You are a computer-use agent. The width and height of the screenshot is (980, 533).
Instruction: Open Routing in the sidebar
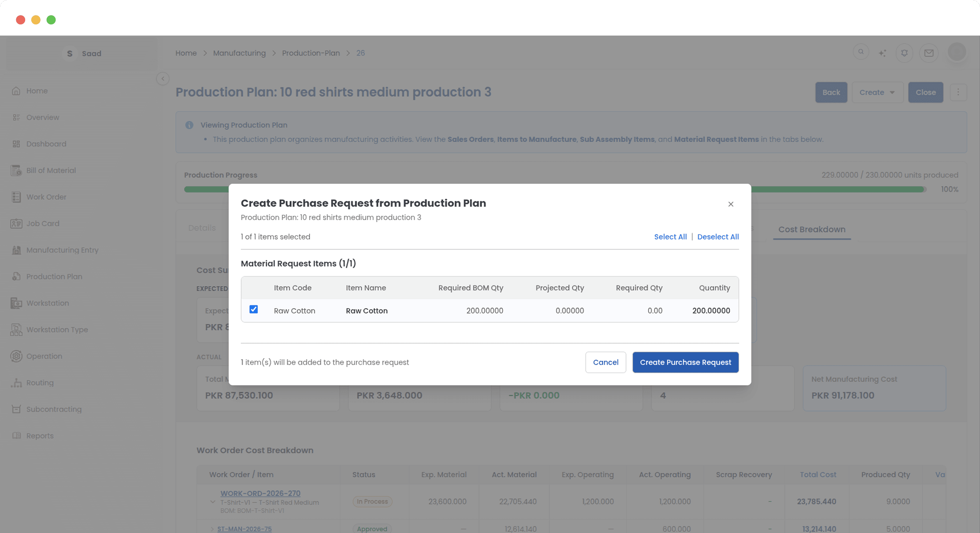[x=40, y=383]
